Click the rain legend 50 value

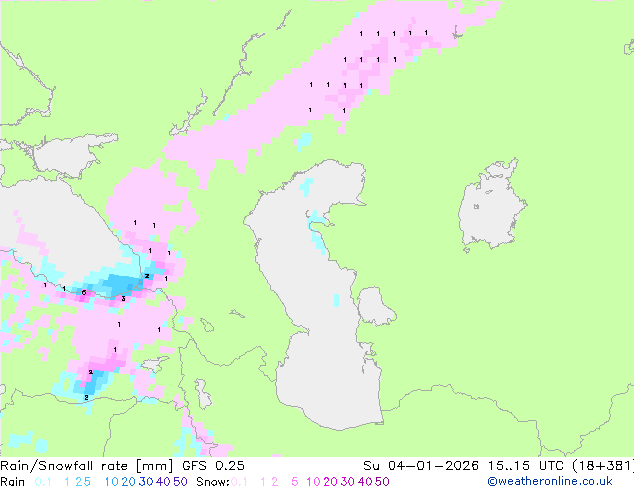coord(180,482)
